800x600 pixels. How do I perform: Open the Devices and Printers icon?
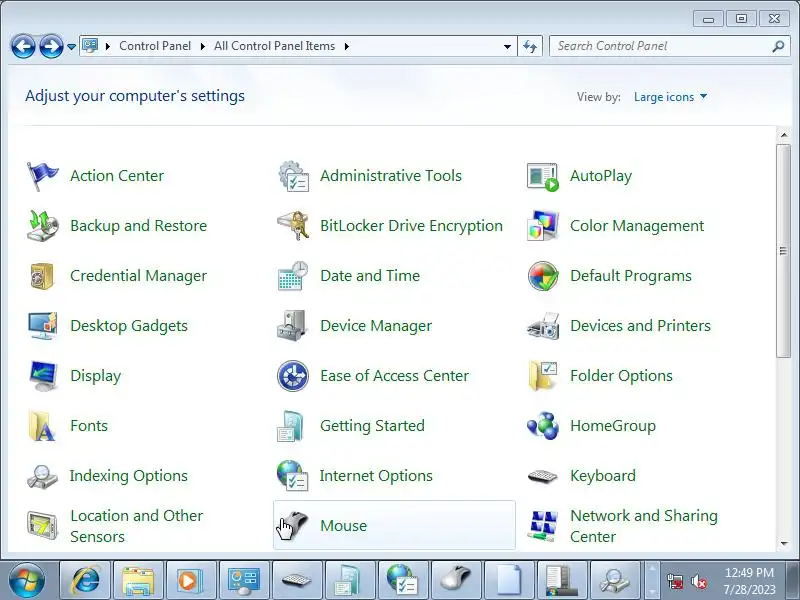point(543,326)
